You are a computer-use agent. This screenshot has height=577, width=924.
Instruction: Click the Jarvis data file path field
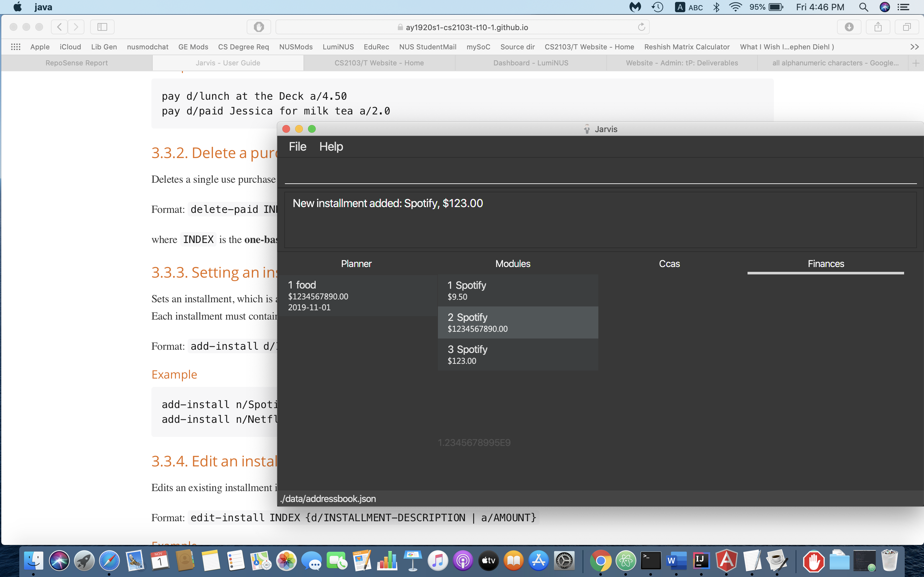tap(329, 498)
